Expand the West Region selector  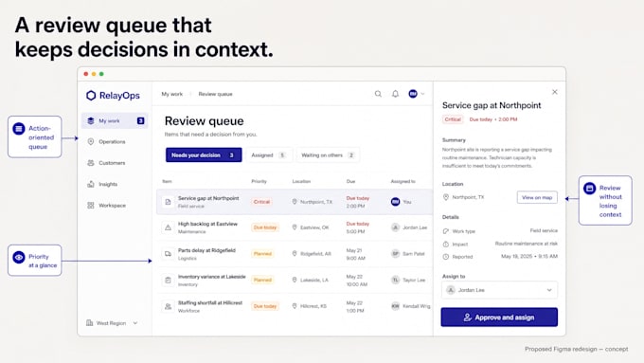112,323
